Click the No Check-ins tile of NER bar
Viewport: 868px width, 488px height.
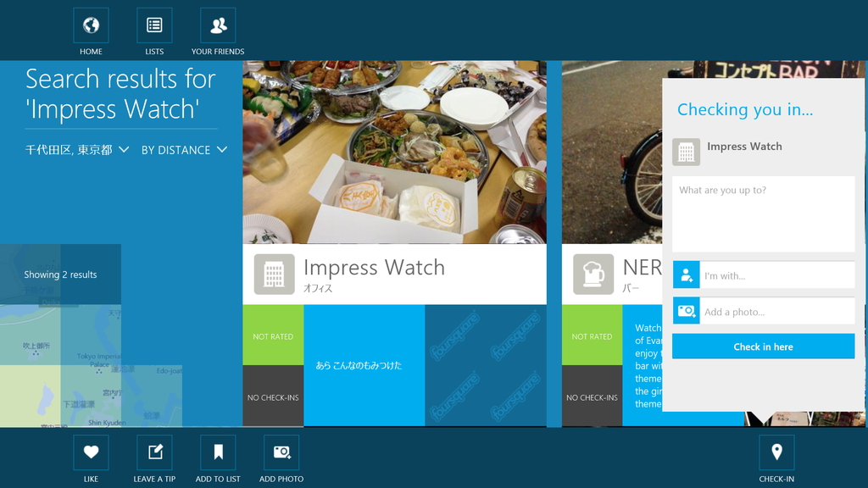pos(592,396)
